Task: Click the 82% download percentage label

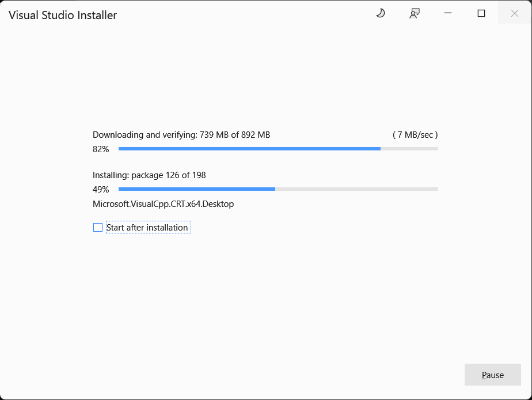Action: (x=101, y=149)
